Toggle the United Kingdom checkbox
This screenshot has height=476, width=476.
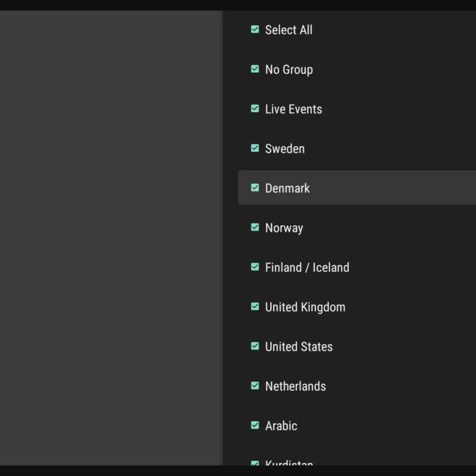coord(255,307)
